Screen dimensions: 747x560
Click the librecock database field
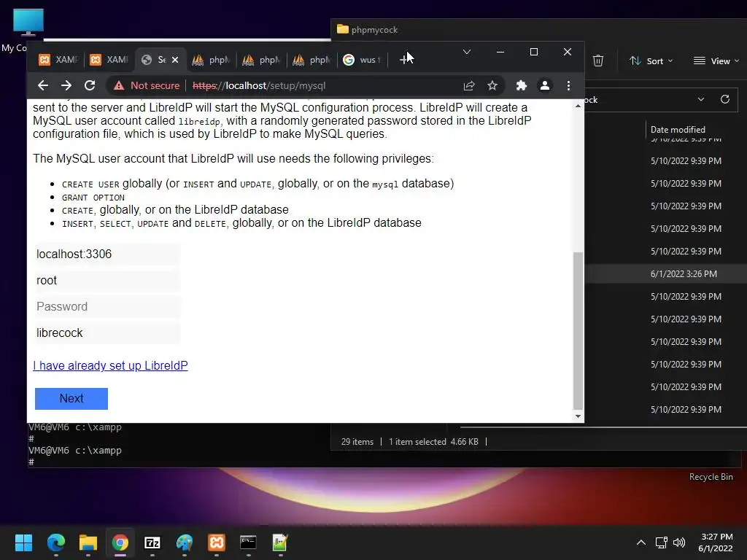click(107, 332)
